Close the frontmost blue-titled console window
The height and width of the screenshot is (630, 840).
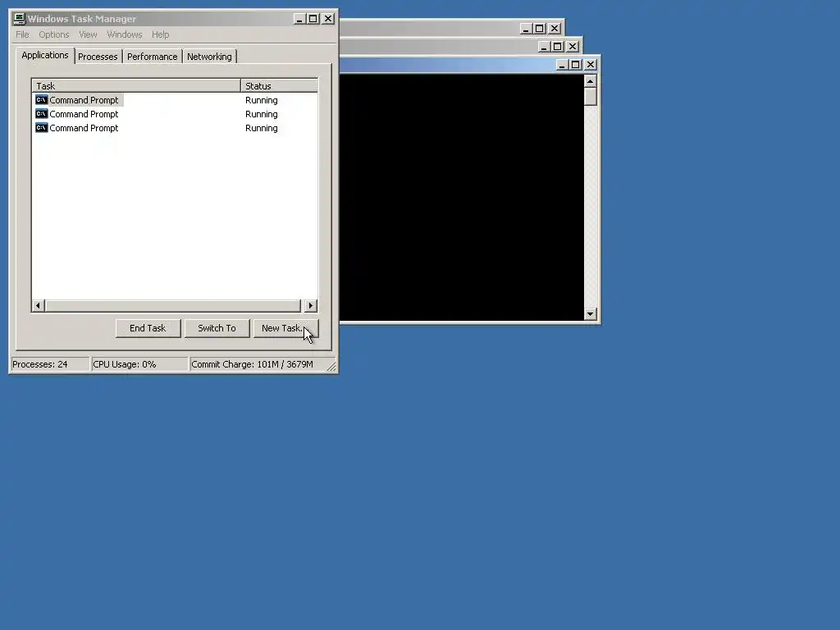click(591, 65)
